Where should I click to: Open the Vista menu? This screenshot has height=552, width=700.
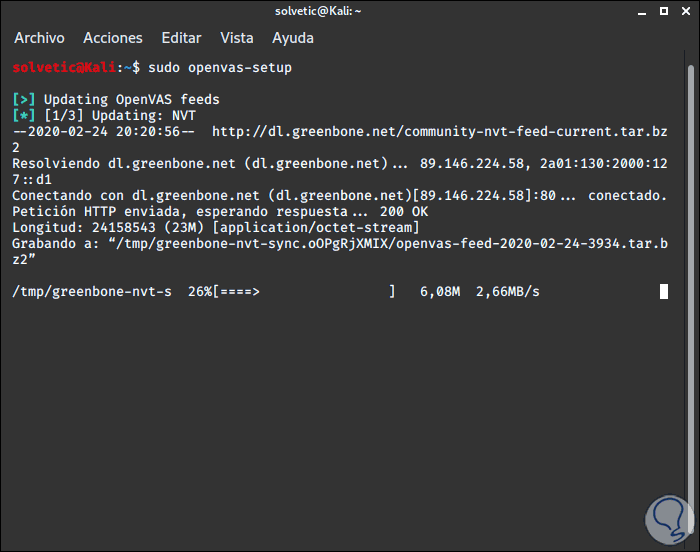click(237, 38)
